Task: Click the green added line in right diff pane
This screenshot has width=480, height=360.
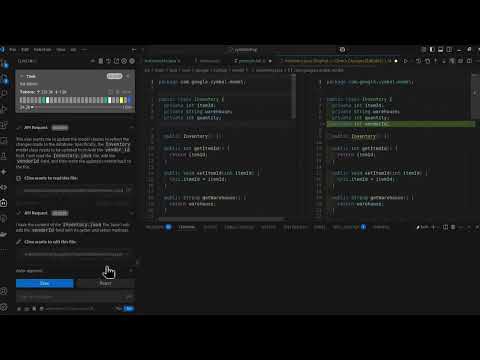Action: pyautogui.click(x=400, y=124)
